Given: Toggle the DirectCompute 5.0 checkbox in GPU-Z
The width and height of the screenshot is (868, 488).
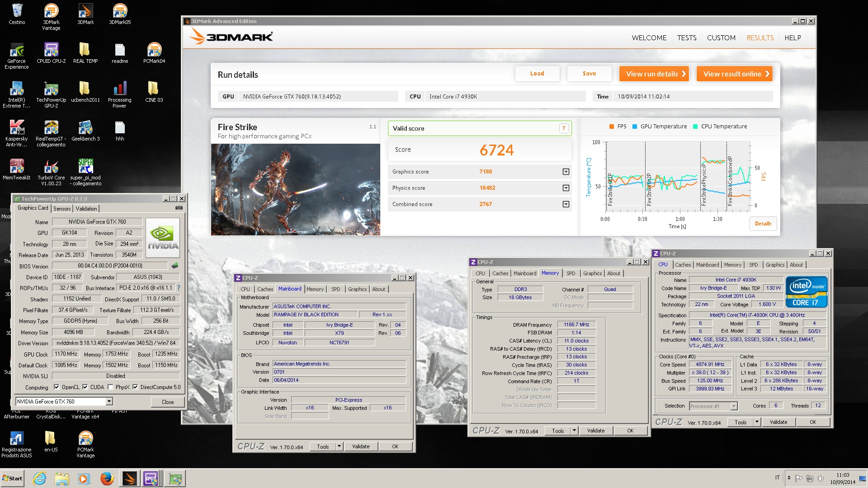Looking at the screenshot, I should tap(135, 387).
